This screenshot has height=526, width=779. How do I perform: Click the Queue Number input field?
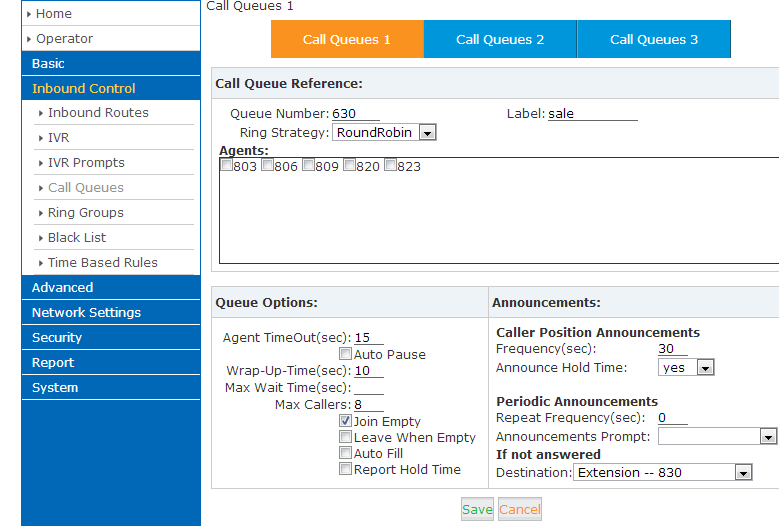click(x=355, y=114)
